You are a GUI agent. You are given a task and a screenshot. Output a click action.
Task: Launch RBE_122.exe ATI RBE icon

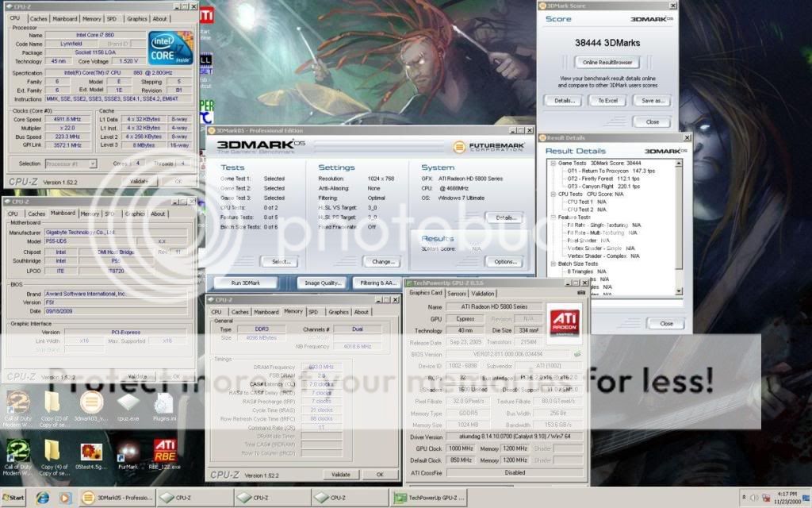(165, 455)
